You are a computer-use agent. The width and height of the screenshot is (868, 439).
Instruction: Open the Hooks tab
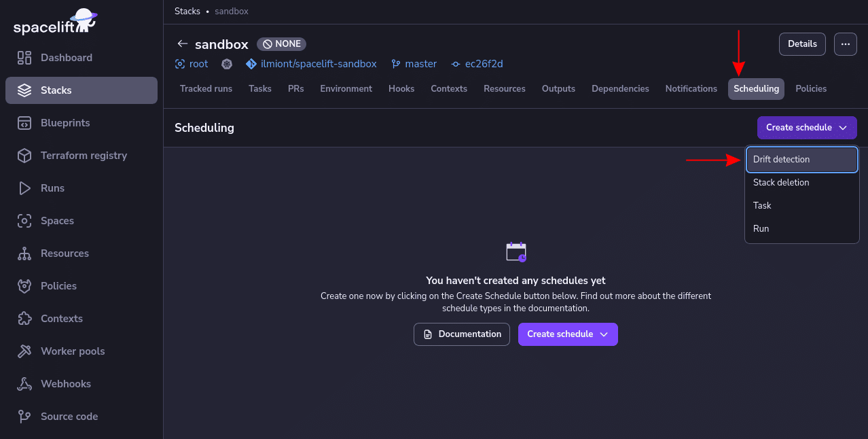coord(401,89)
